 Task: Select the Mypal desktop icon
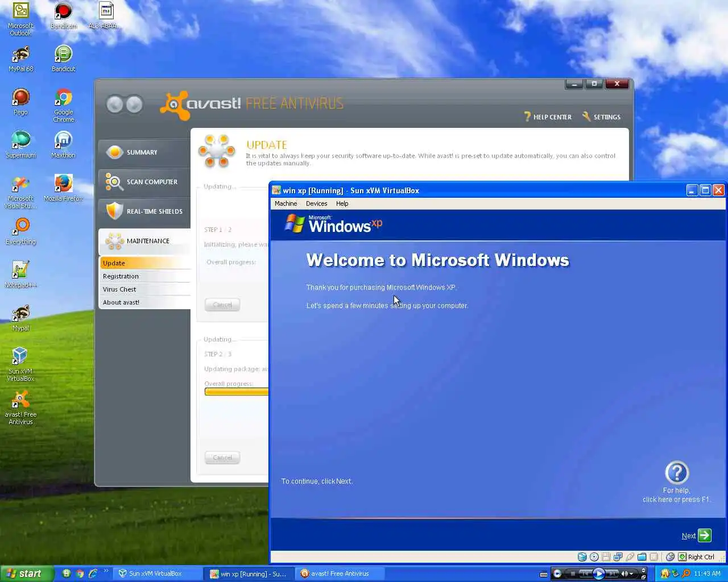tap(21, 318)
